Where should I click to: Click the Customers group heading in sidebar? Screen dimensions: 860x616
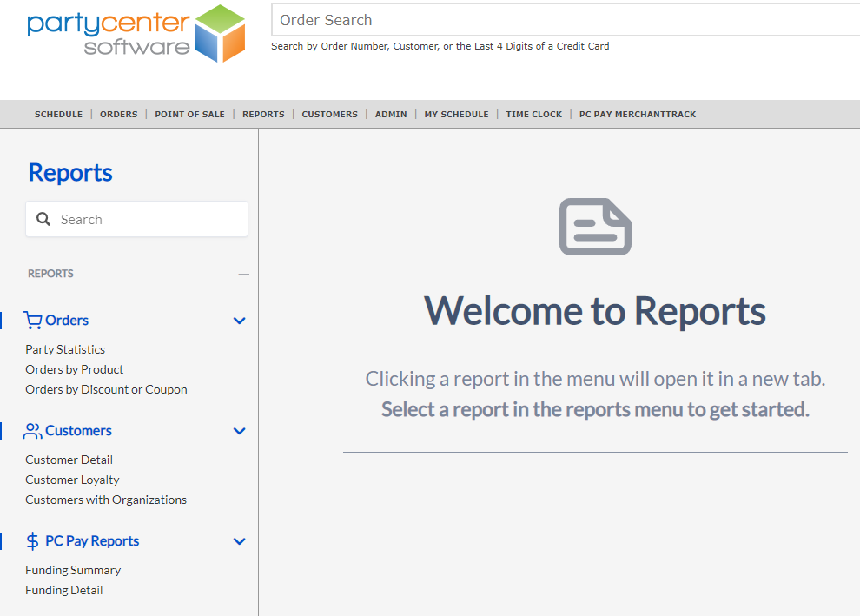78,431
